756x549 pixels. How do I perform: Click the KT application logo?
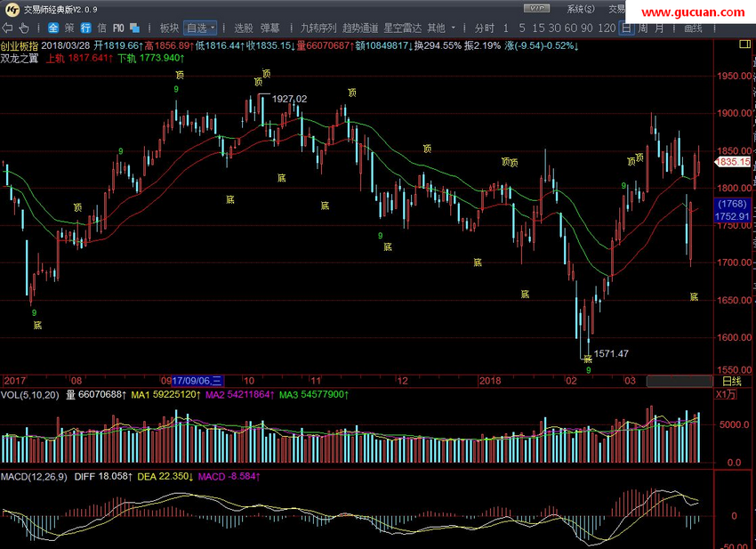click(x=12, y=9)
